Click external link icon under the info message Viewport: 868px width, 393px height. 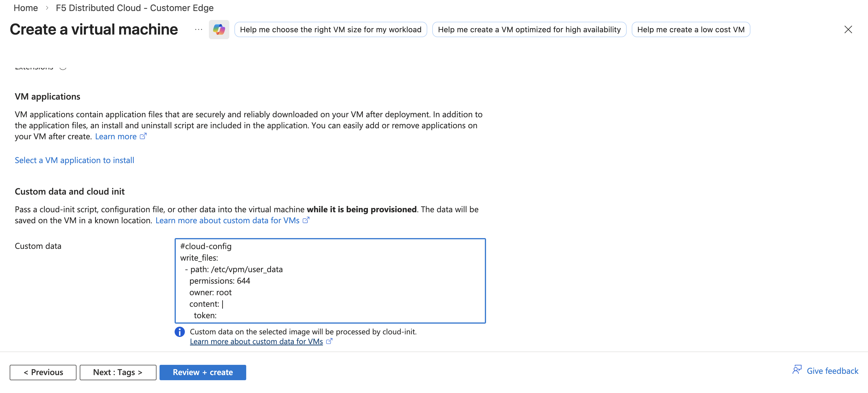[329, 341]
